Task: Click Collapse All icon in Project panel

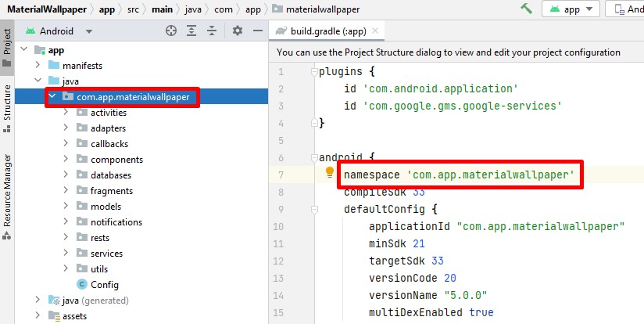Action: click(211, 31)
